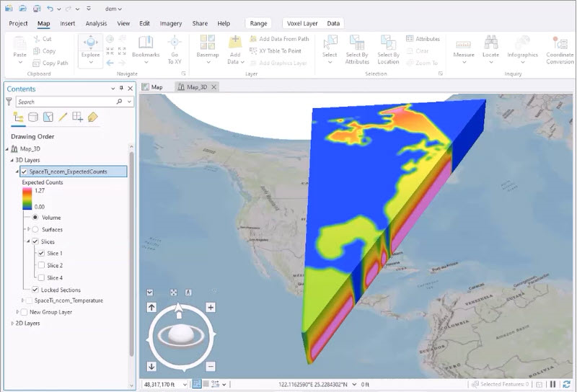Check the Slice 2 checkbox
This screenshot has height=392, width=577.
(x=41, y=265)
